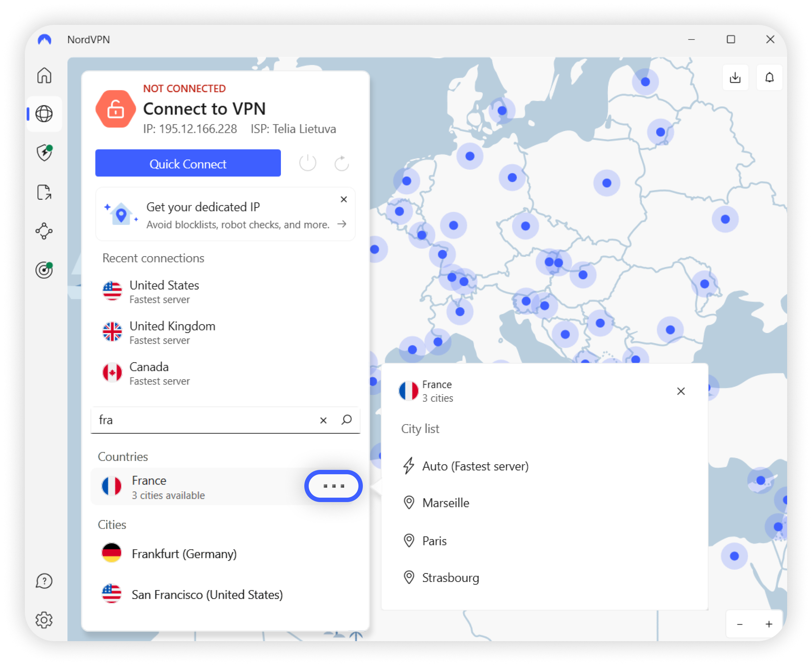Dismiss the dedicated IP banner
The height and width of the screenshot is (666, 812).
[343, 199]
